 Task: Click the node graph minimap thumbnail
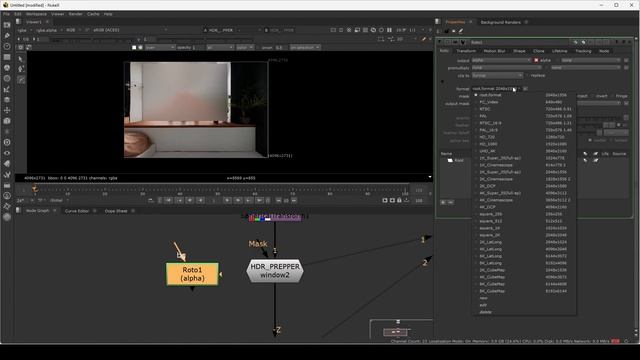(x=395, y=332)
